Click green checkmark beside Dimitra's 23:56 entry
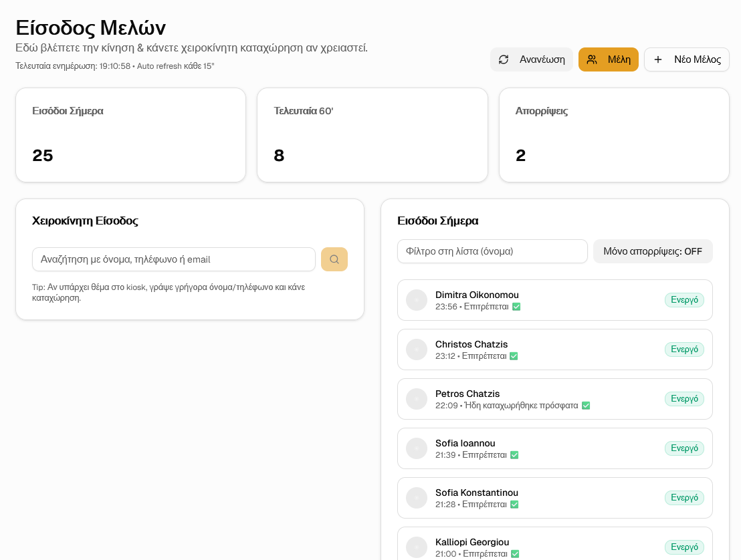The width and height of the screenshot is (741, 560). pyautogui.click(x=516, y=307)
